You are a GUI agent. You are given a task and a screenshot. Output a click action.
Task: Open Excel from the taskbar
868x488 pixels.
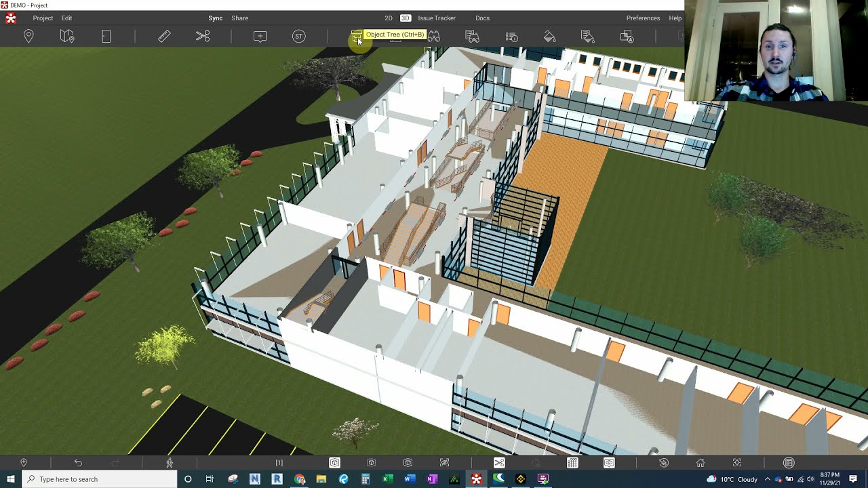[387, 479]
